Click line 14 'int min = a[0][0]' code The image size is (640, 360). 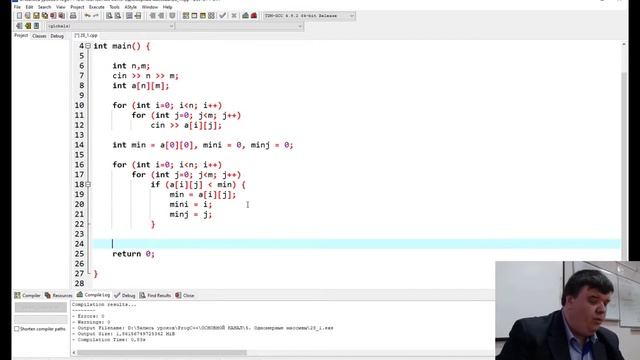click(x=203, y=145)
